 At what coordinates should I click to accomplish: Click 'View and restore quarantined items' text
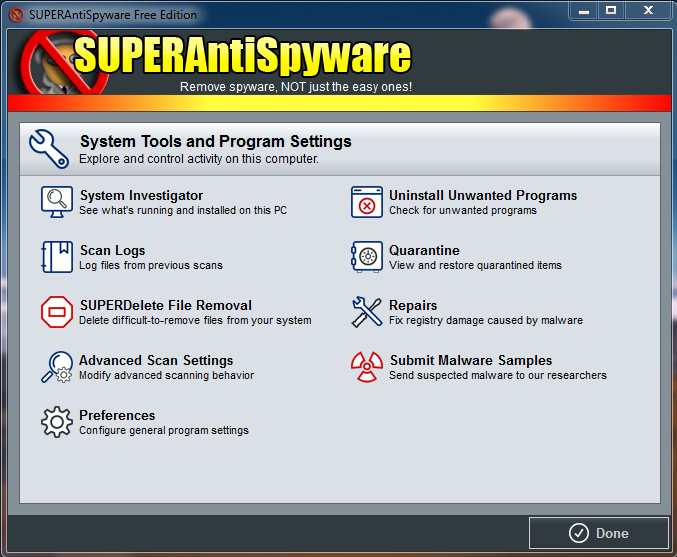pyautogui.click(x=475, y=265)
